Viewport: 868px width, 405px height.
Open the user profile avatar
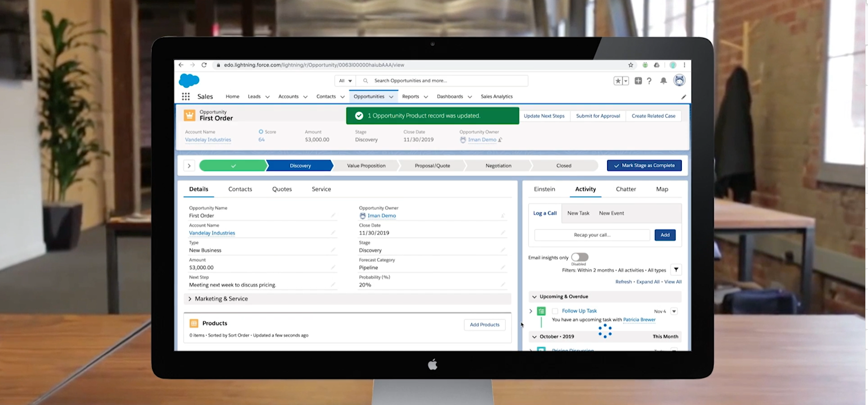(x=679, y=81)
